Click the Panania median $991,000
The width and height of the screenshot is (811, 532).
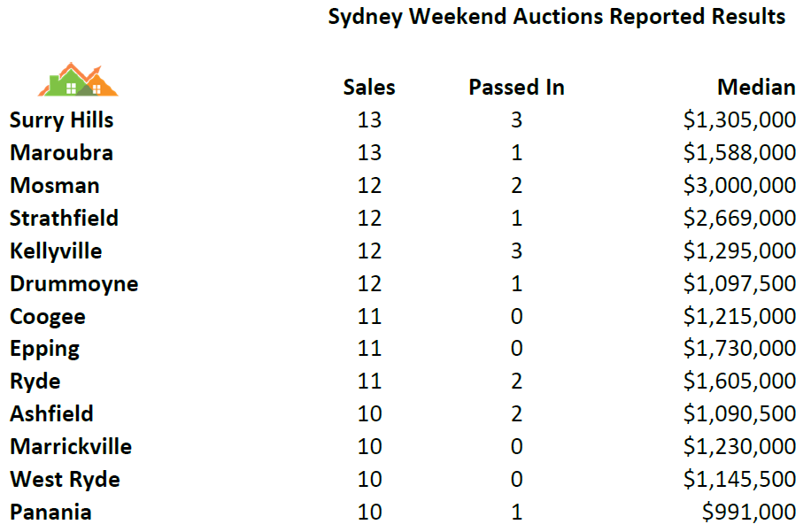point(748,512)
